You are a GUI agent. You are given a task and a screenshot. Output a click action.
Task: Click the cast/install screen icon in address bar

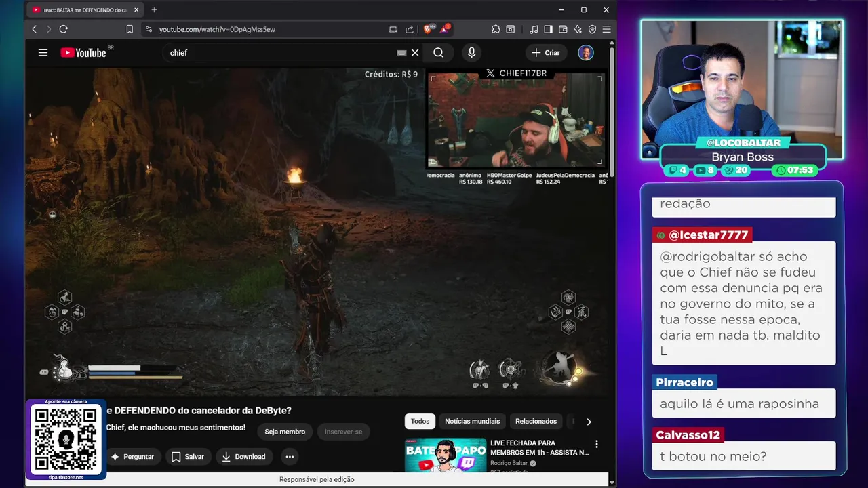(x=393, y=29)
